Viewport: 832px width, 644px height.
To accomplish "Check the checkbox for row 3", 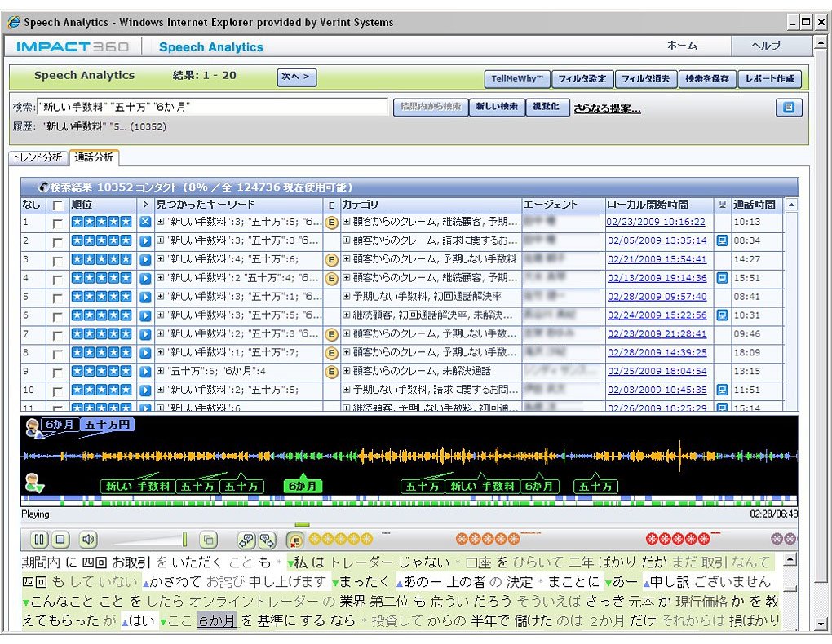I will coord(57,261).
